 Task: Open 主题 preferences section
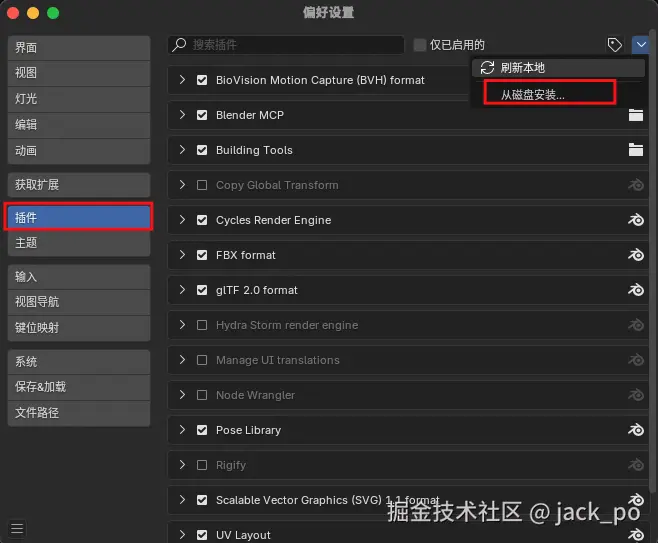point(79,243)
